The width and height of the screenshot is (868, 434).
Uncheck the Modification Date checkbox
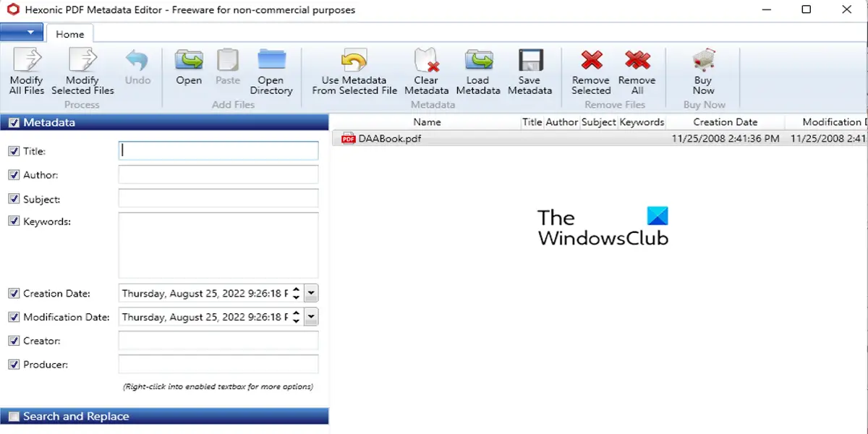coord(14,317)
